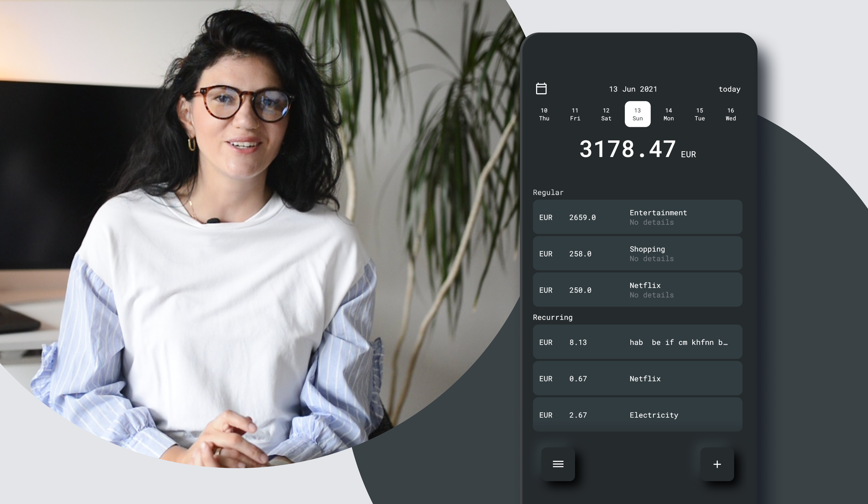Select highlighted 13 Sun day

pyautogui.click(x=638, y=114)
